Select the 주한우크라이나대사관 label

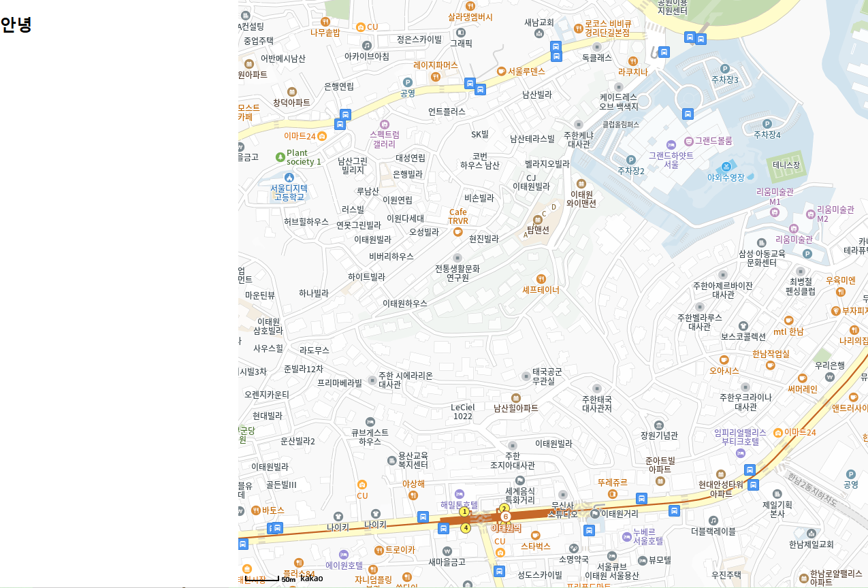pos(745,402)
